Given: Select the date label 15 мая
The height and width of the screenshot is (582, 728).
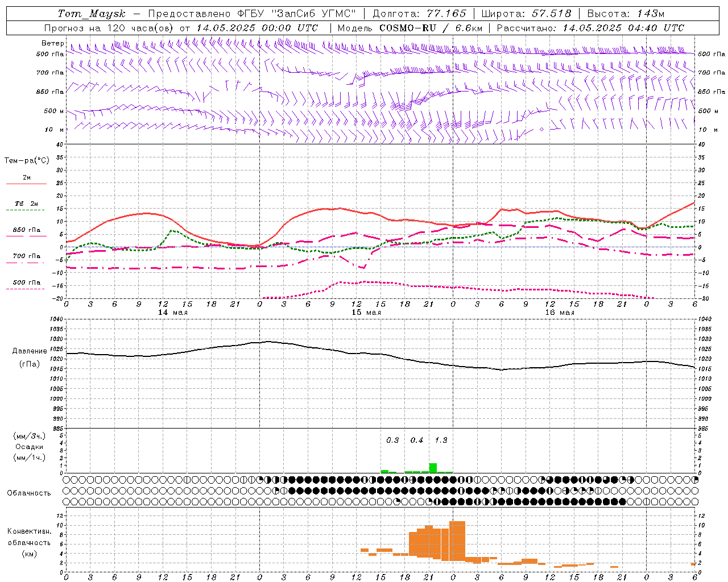Looking at the screenshot, I should click(x=366, y=313).
